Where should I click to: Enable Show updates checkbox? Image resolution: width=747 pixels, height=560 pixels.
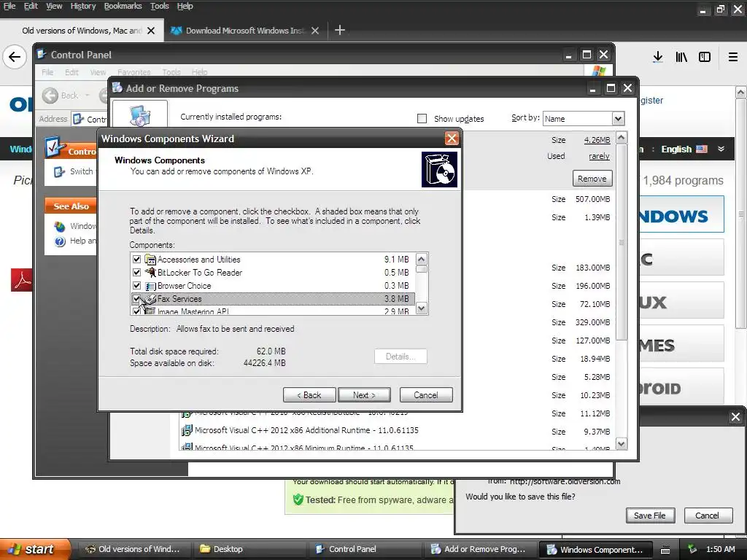pos(422,119)
